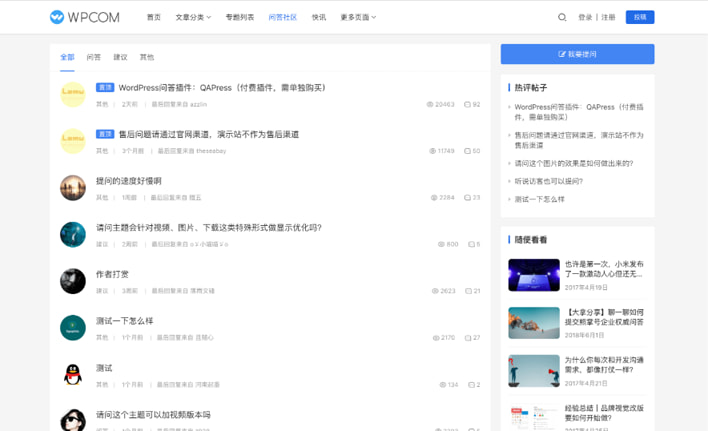Viewport: 708px width, 431px height.
Task: Open sidebar hot post 售后问题请通过官网渠道
Action: pyautogui.click(x=579, y=140)
